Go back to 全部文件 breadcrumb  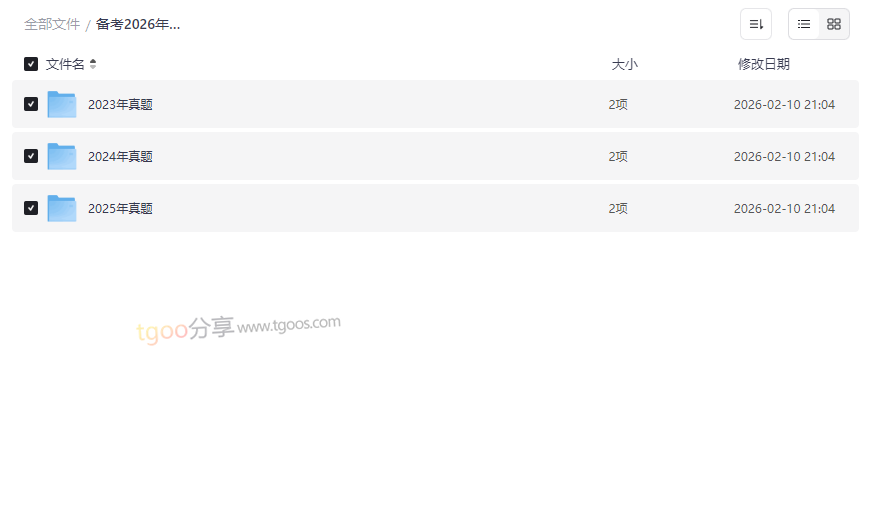tap(52, 24)
